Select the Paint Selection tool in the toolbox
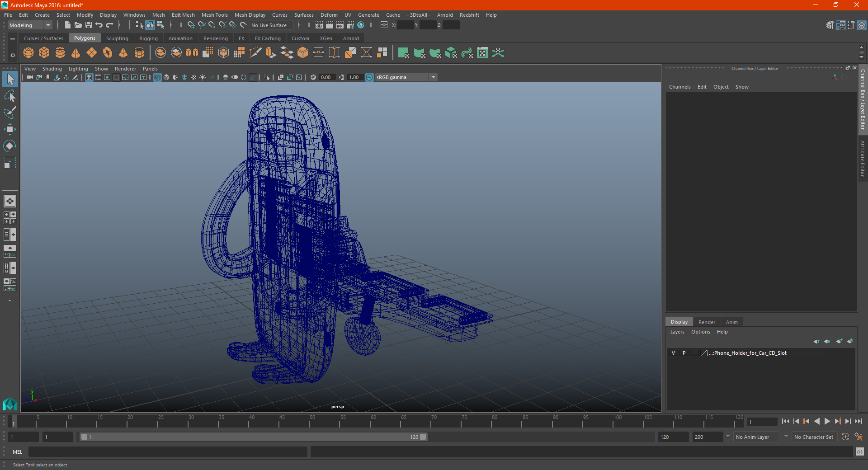868x470 pixels. pyautogui.click(x=9, y=113)
